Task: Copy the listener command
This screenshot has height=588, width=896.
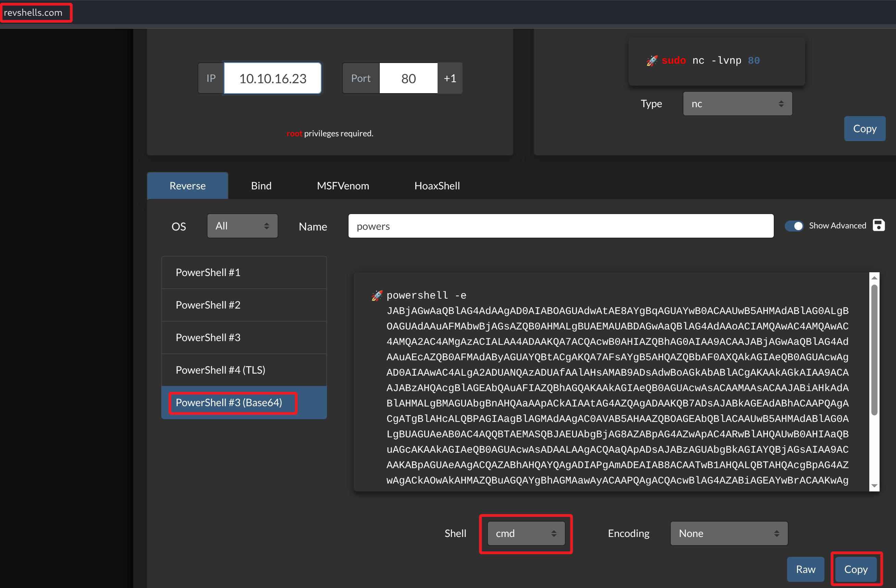Action: [865, 129]
